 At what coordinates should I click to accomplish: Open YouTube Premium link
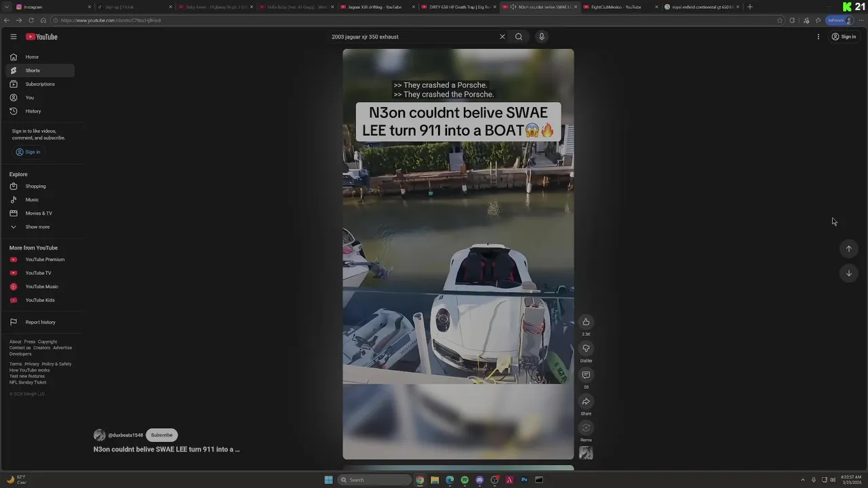pyautogui.click(x=40, y=260)
